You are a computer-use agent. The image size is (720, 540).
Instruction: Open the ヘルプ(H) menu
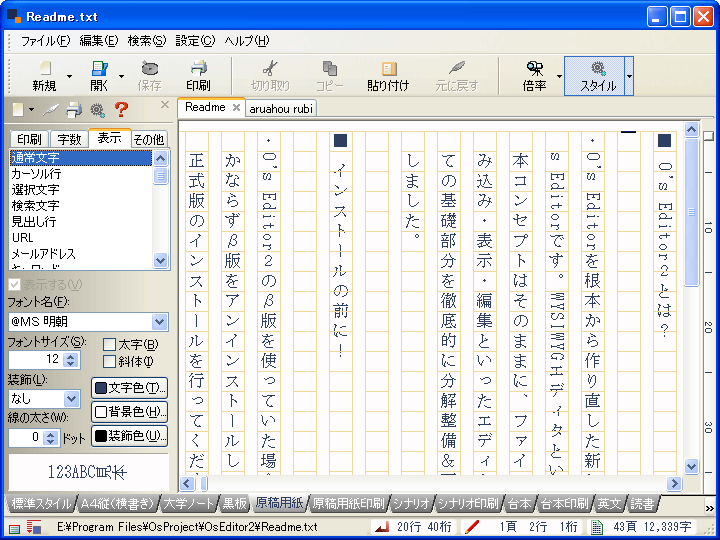[x=247, y=41]
